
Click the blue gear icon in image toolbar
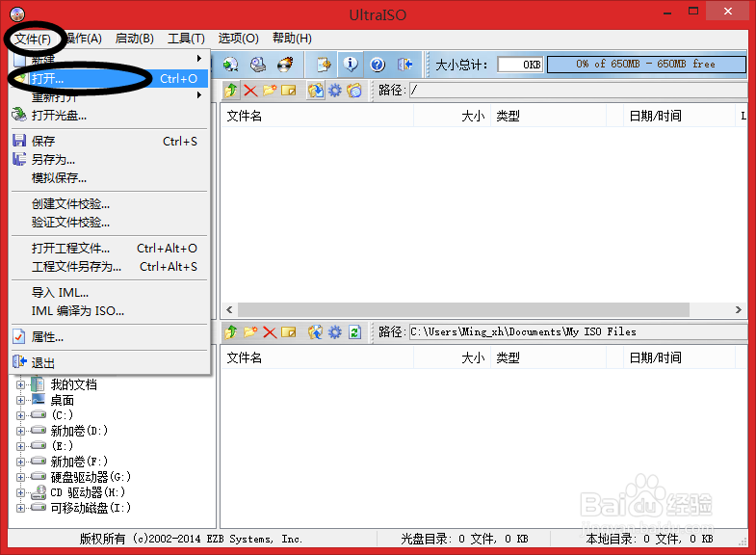[x=334, y=91]
